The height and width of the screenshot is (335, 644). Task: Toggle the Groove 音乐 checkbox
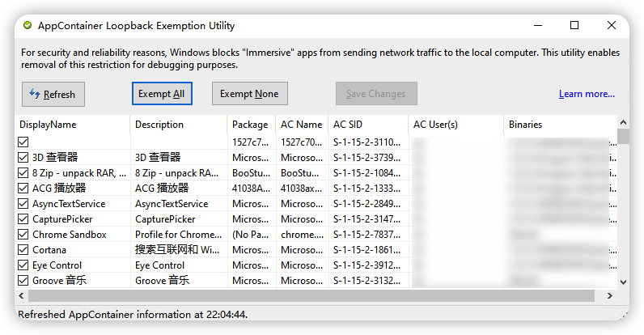(23, 281)
